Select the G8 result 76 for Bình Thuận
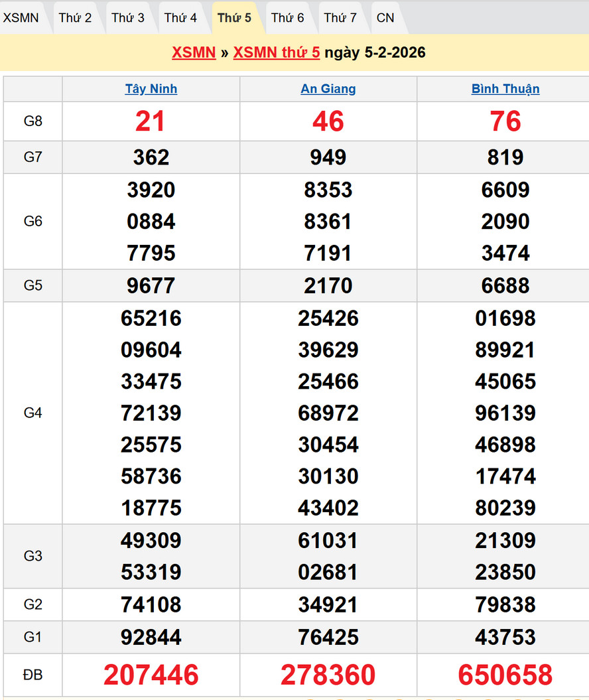589x700 pixels. click(x=505, y=121)
